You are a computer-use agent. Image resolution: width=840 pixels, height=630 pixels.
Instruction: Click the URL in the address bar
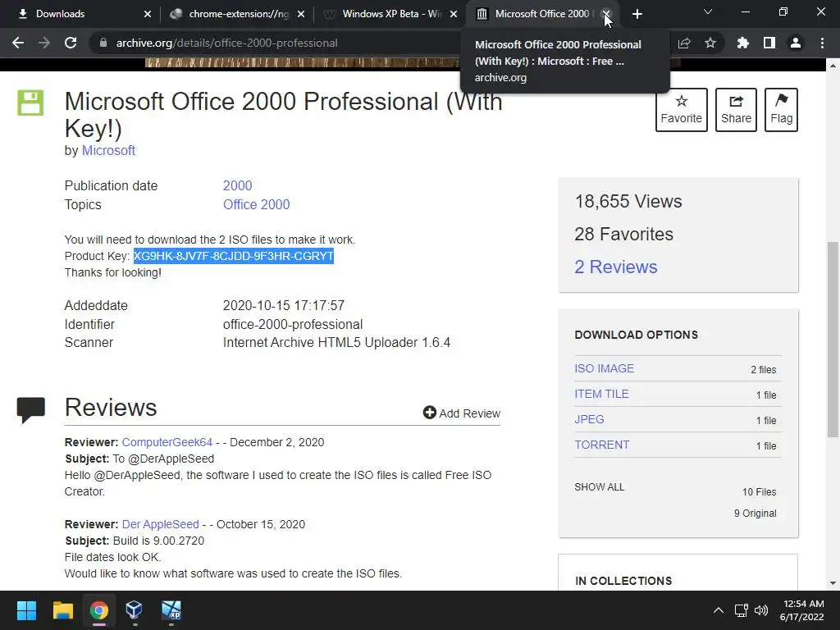(x=226, y=43)
